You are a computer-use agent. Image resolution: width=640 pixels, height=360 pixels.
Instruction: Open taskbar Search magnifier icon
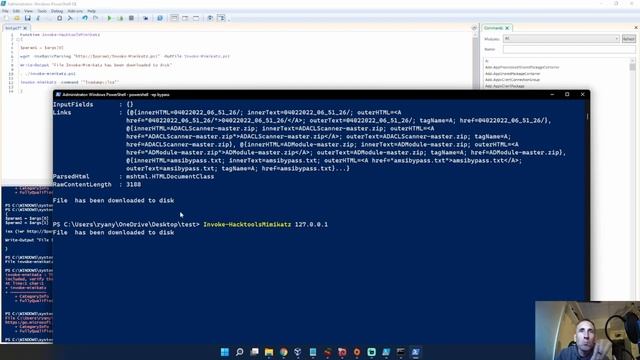(x=240, y=352)
